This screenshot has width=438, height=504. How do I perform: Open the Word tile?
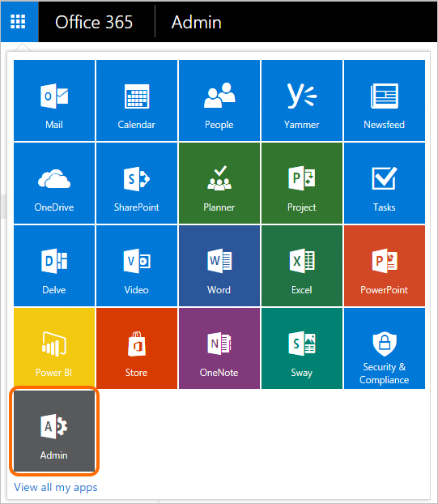[219, 266]
